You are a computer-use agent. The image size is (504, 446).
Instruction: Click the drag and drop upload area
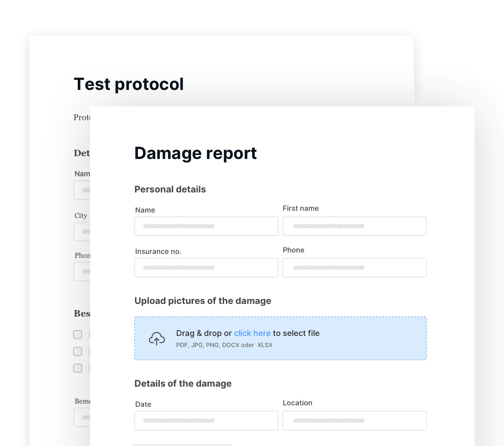280,338
